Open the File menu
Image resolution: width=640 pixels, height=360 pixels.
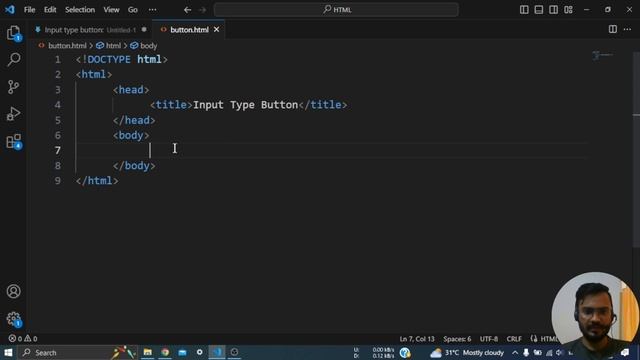[x=29, y=10]
